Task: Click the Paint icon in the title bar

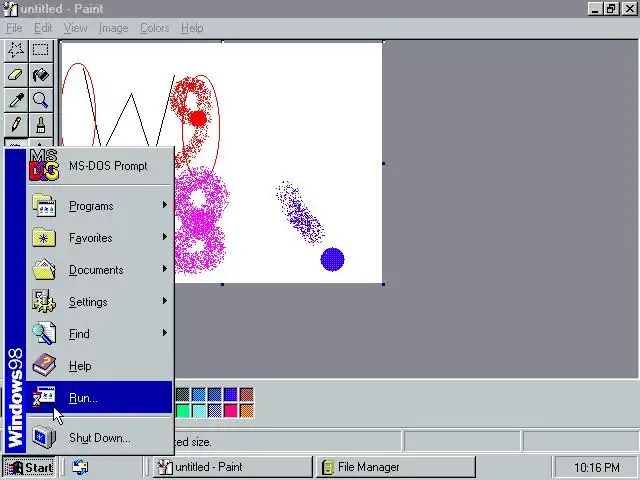Action: tap(11, 9)
